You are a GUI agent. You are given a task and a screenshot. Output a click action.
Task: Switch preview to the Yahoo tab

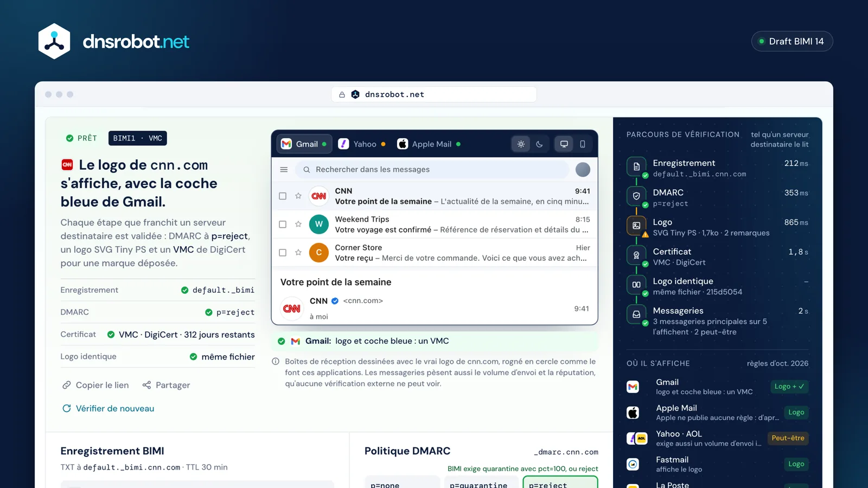coord(362,144)
